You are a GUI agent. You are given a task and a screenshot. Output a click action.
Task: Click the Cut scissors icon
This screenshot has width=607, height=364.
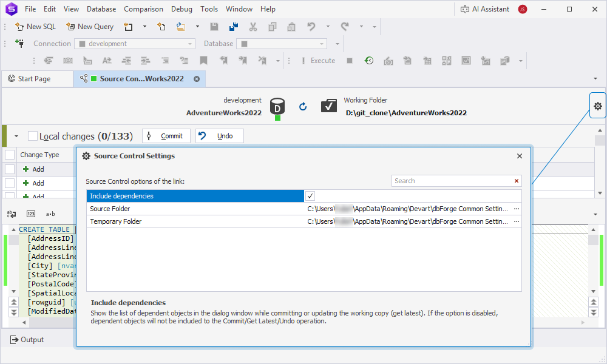coord(253,27)
